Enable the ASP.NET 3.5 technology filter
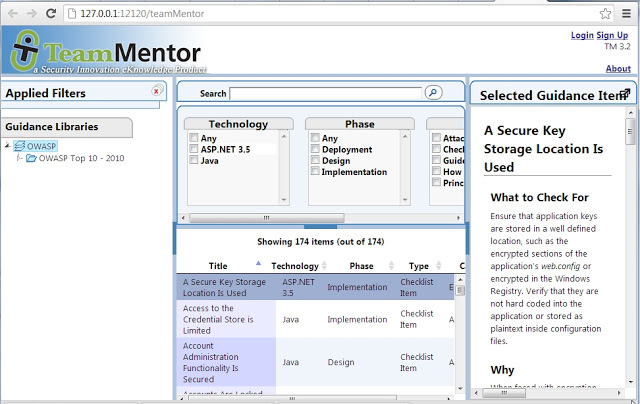Viewport: 640px width, 404px height. click(x=194, y=149)
